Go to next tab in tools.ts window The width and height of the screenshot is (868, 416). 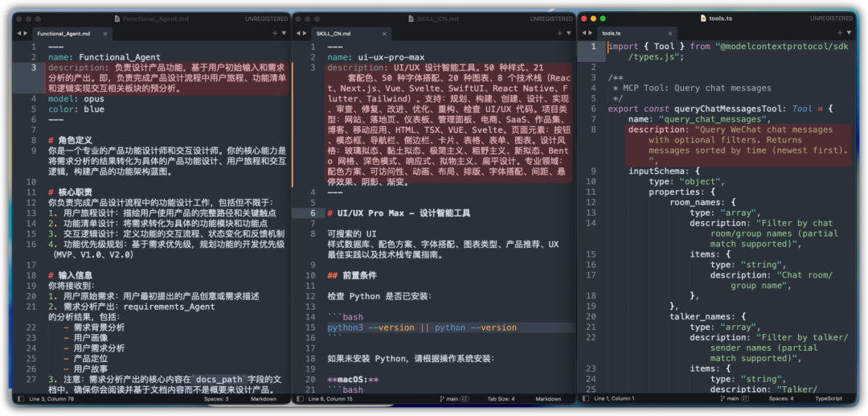592,33
